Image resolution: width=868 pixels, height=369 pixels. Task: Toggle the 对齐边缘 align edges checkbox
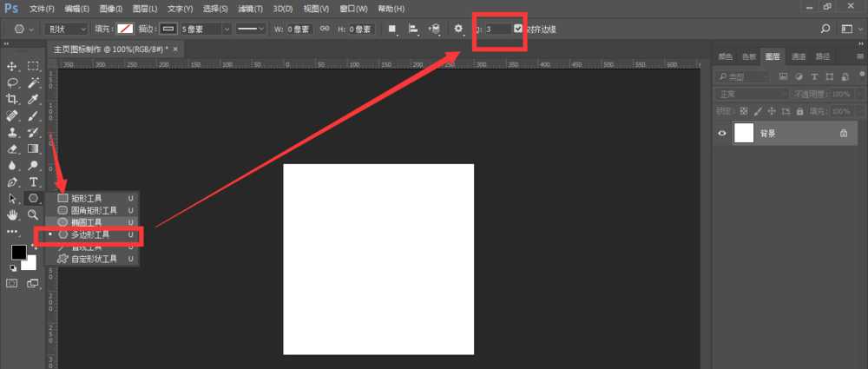coord(518,29)
